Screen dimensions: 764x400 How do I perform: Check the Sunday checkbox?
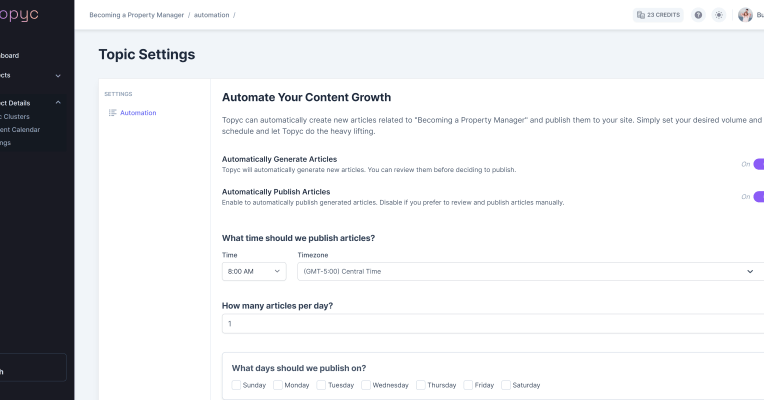click(236, 385)
